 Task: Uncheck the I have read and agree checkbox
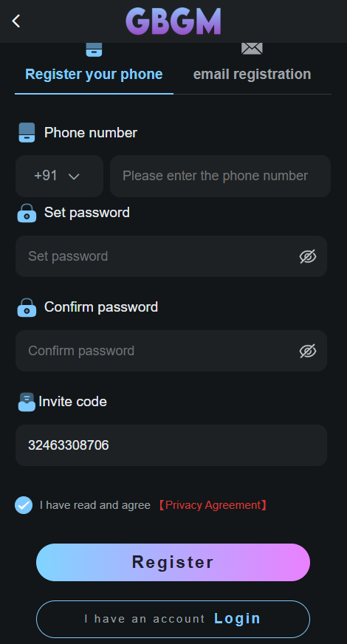point(24,505)
